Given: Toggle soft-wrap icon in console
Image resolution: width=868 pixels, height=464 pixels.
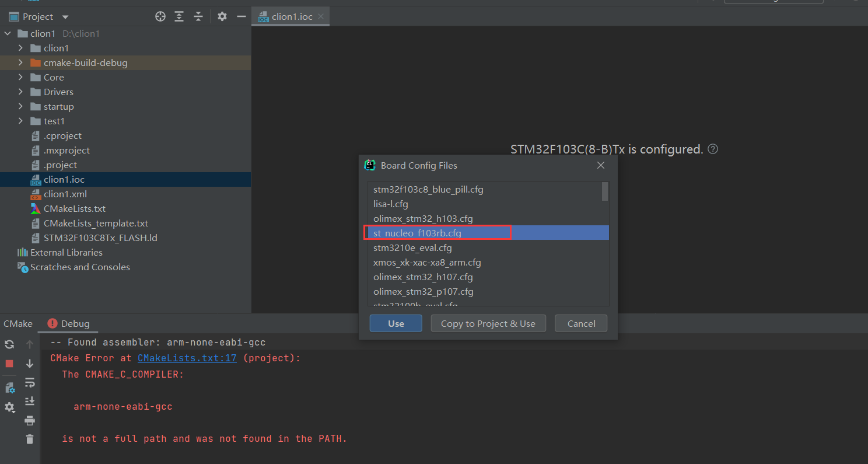Looking at the screenshot, I should click(x=30, y=383).
